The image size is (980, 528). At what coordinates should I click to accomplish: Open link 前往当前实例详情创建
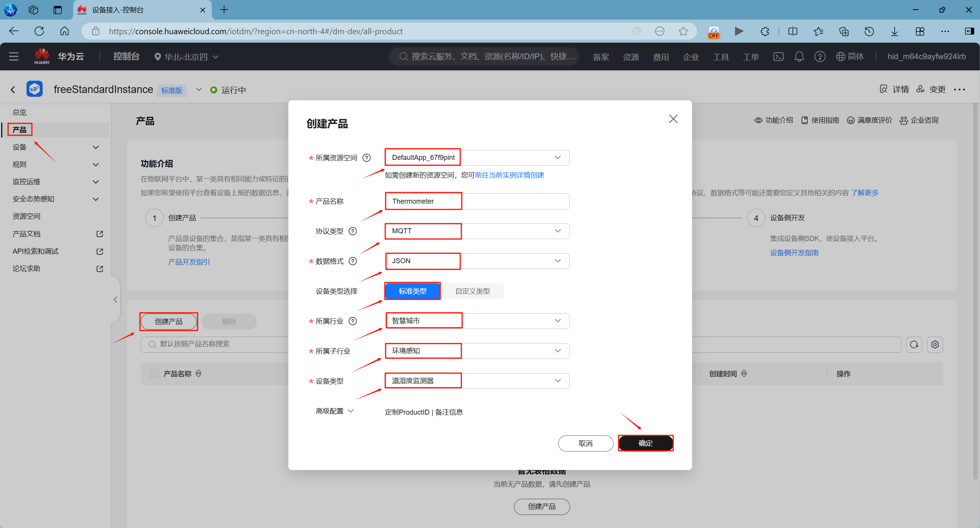(509, 175)
